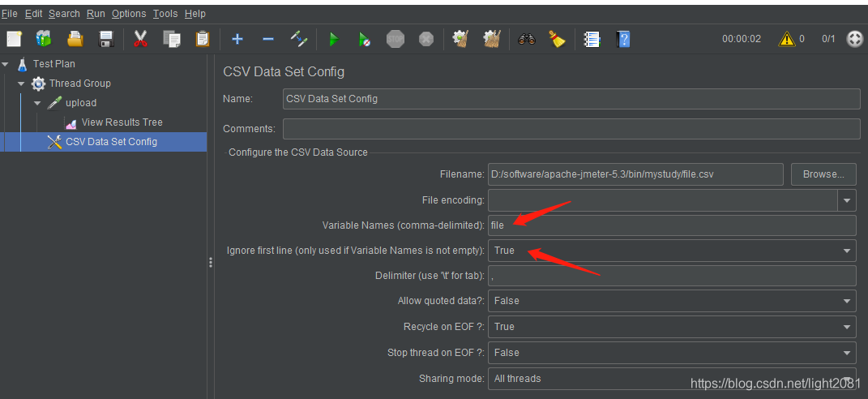Click the New test plan icon
The width and height of the screenshot is (868, 399).
pyautogui.click(x=14, y=39)
